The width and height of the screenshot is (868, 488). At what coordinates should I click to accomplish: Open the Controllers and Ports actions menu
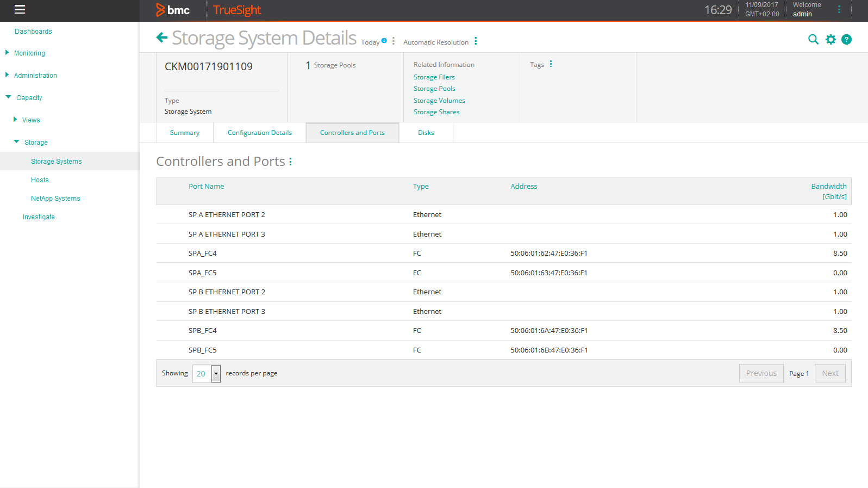(x=291, y=162)
